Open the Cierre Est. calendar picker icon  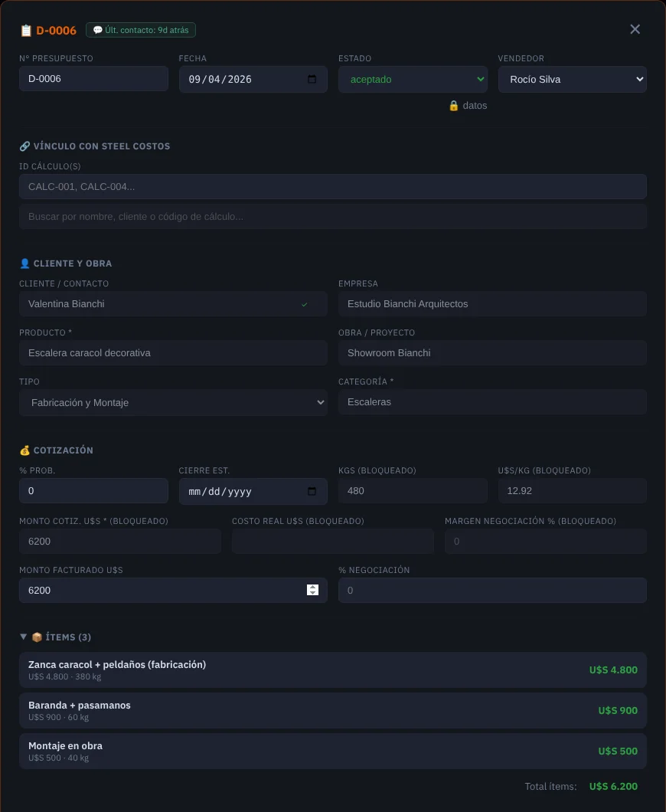point(312,492)
